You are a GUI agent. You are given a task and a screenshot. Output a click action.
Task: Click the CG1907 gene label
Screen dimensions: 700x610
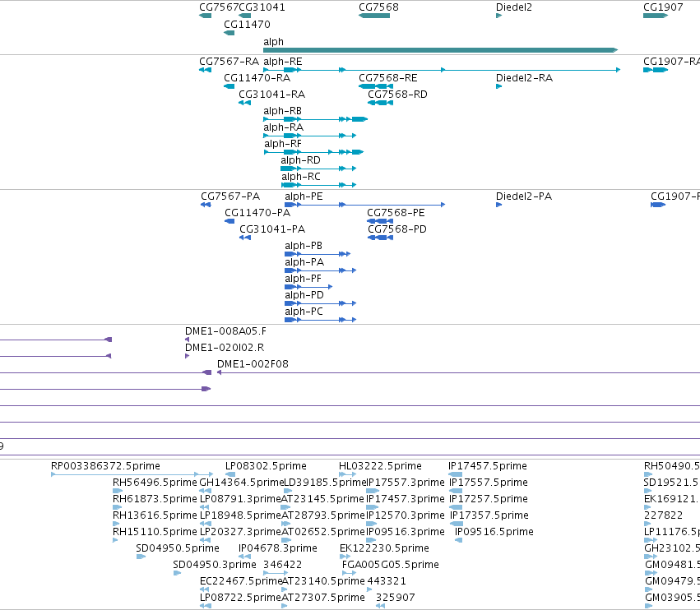[x=663, y=7]
